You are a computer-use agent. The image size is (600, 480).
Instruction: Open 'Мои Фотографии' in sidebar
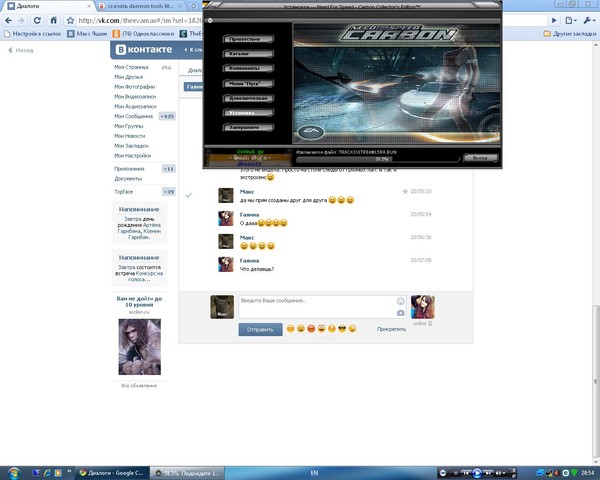point(135,87)
